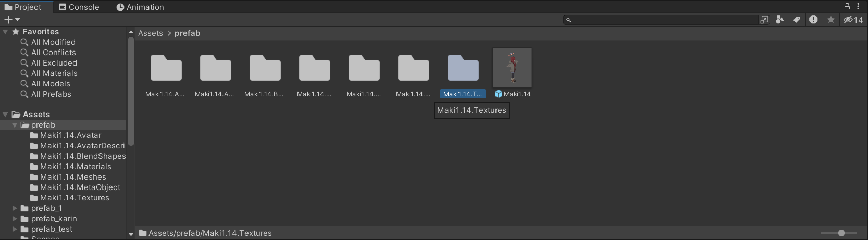Save search with the star icon
Viewport: 868px width, 240px height.
(831, 20)
